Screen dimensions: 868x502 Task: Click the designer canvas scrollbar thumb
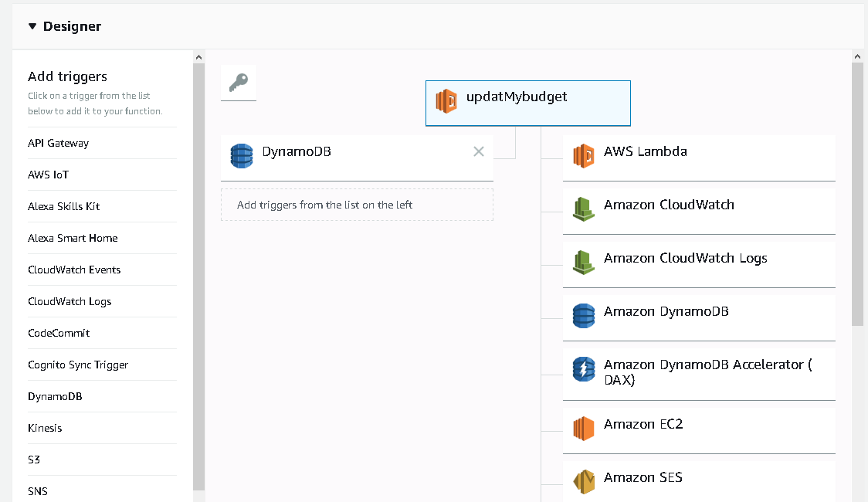(x=857, y=195)
